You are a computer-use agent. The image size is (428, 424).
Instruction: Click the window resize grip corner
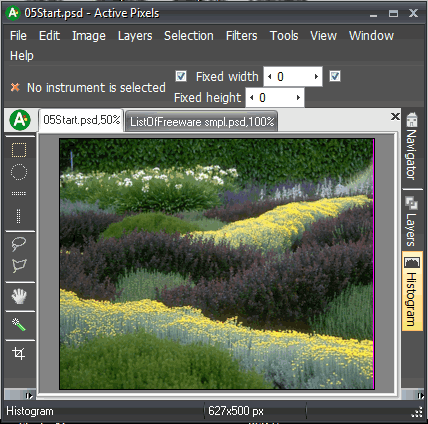tap(417, 413)
